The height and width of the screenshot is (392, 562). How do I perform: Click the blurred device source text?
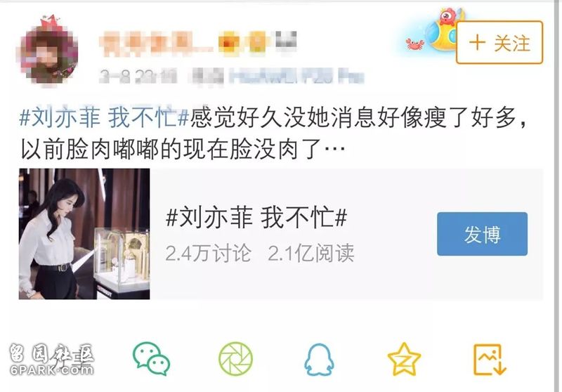(x=278, y=77)
